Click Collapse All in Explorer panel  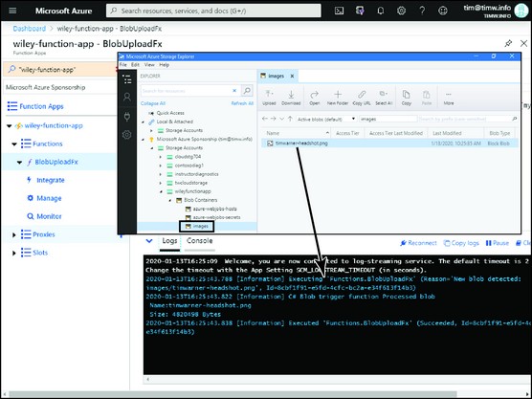tap(153, 103)
